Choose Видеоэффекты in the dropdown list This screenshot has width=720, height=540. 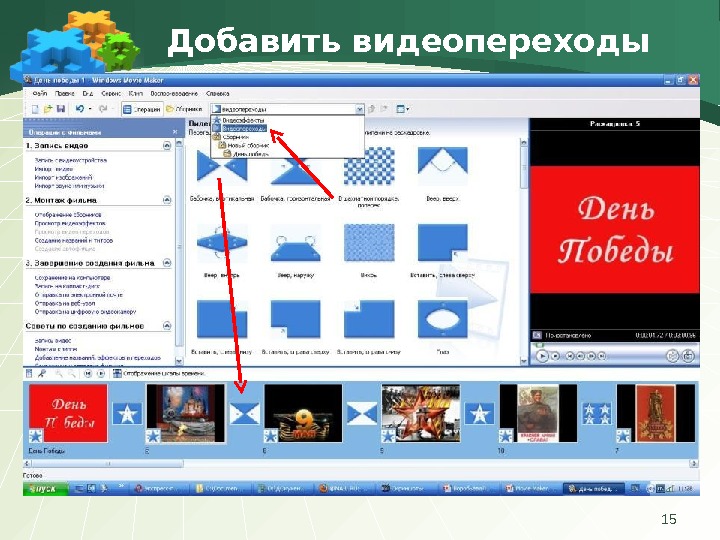pyautogui.click(x=243, y=120)
